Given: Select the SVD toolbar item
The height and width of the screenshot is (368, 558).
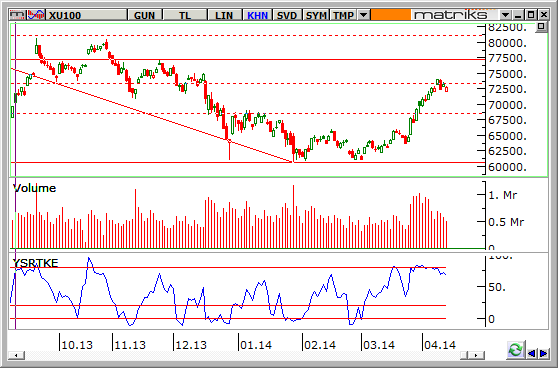Looking at the screenshot, I should click(x=287, y=15).
